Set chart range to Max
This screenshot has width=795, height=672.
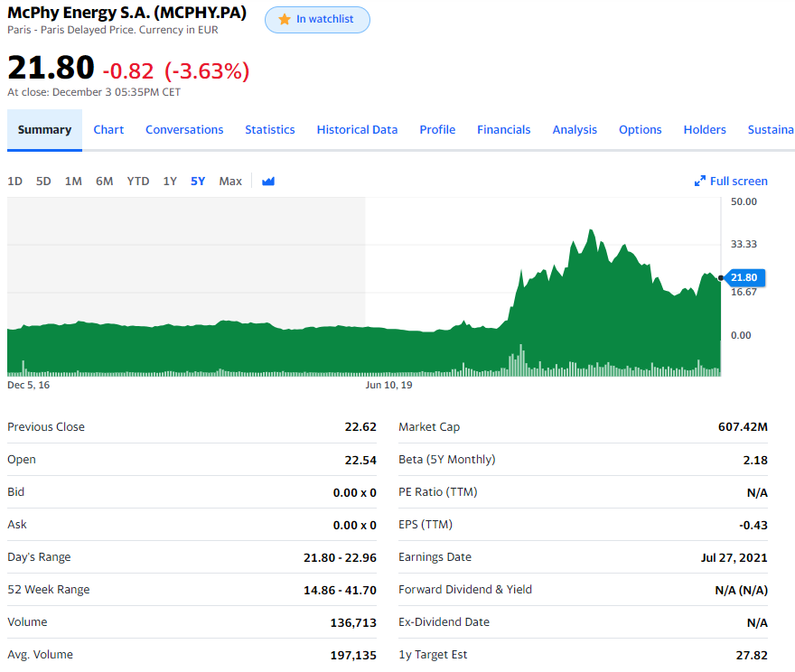click(x=230, y=181)
